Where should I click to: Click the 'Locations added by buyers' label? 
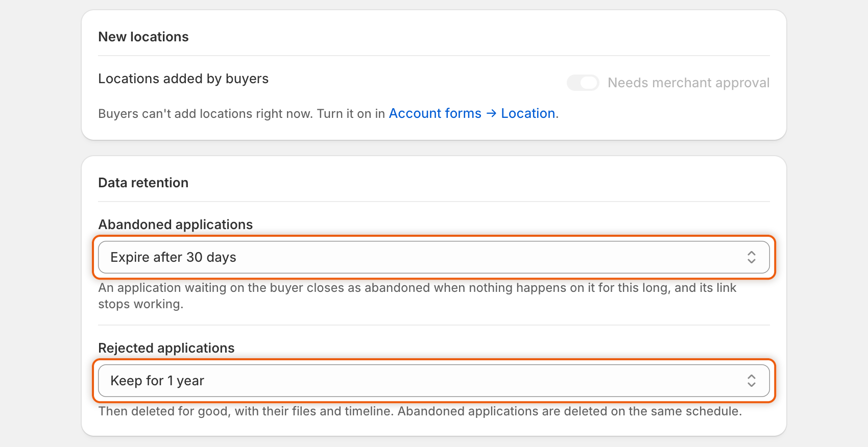click(x=183, y=79)
